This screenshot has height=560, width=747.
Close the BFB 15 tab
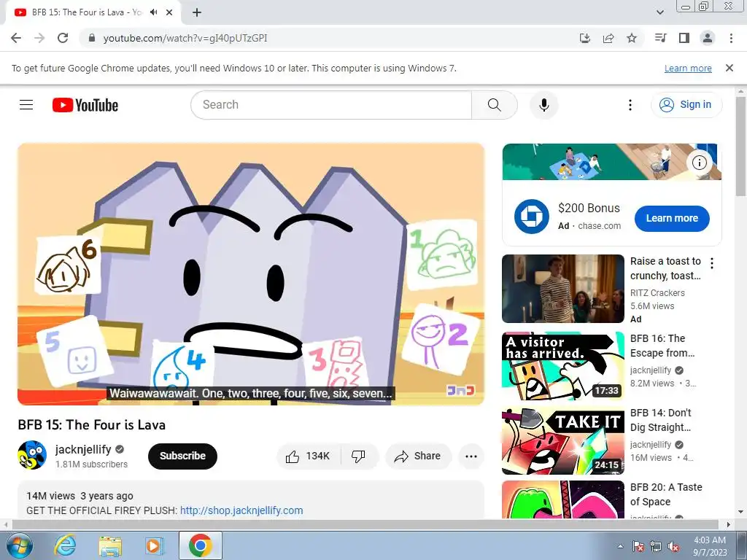coord(169,12)
